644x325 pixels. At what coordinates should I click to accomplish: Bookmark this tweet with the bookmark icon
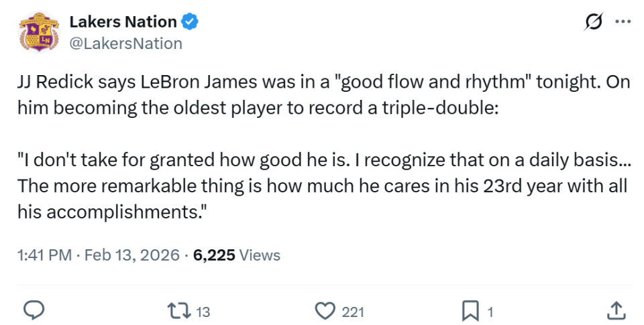(x=471, y=310)
